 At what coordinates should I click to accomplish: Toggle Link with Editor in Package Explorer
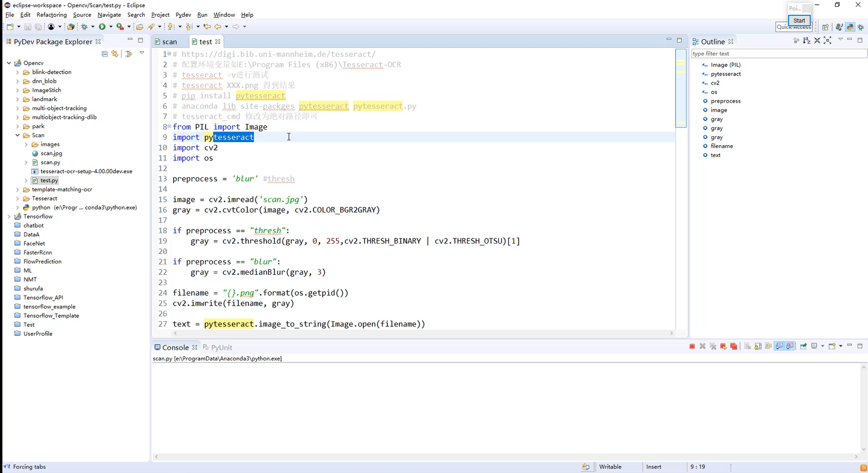tap(115, 54)
